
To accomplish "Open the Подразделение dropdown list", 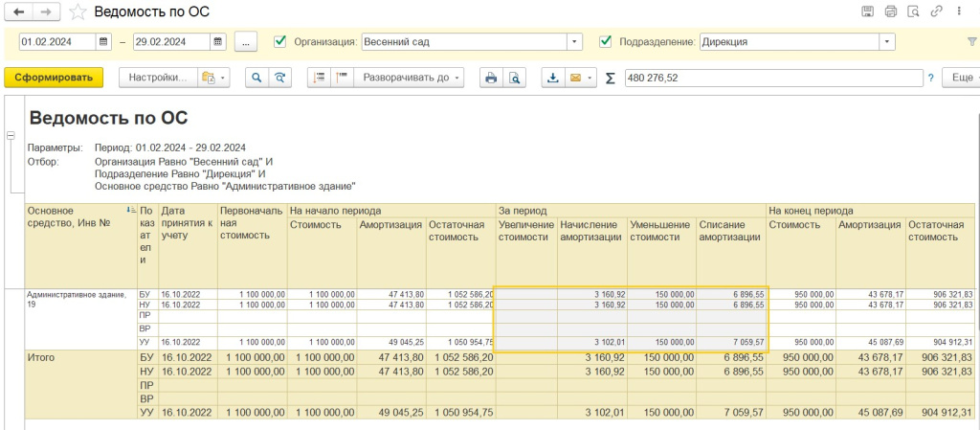I will coord(887,42).
